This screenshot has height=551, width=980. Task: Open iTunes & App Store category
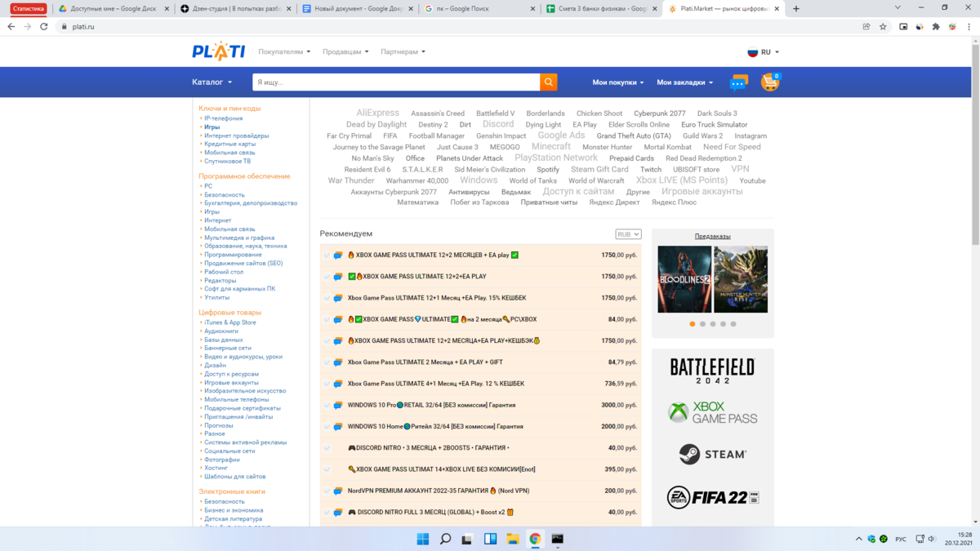click(230, 322)
